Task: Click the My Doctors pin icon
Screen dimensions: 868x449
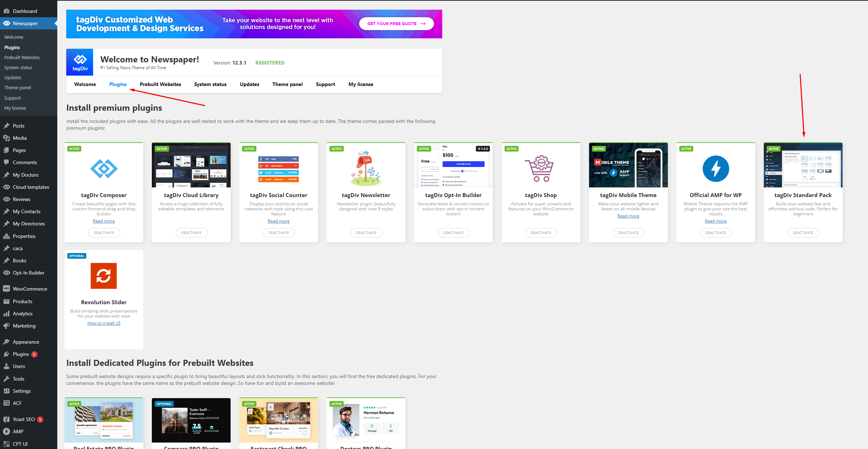Action: click(x=6, y=175)
